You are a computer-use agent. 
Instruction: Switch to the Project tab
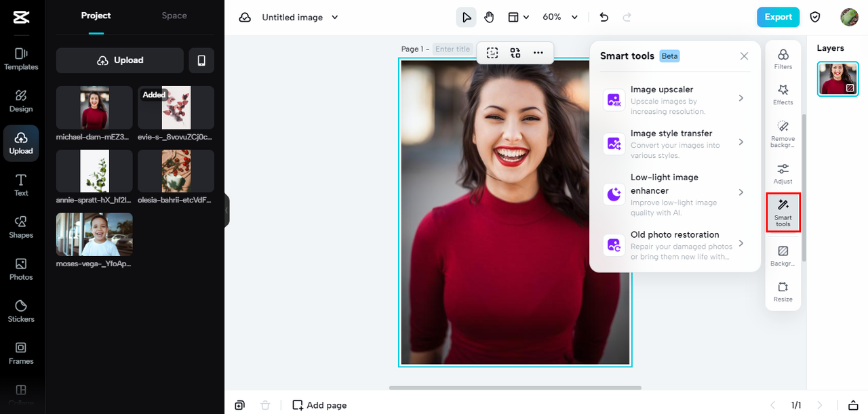96,16
